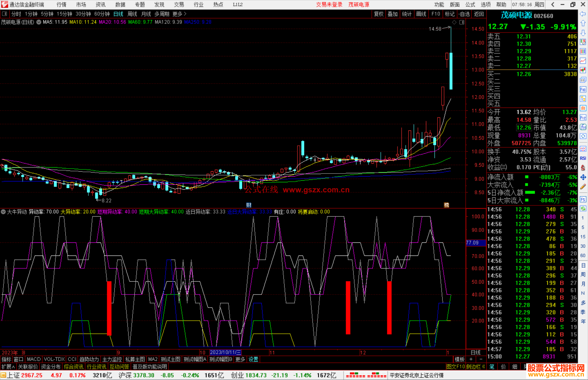Open the F12 trade icon in the sidebar
The height and width of the screenshot is (380, 588).
click(x=583, y=118)
